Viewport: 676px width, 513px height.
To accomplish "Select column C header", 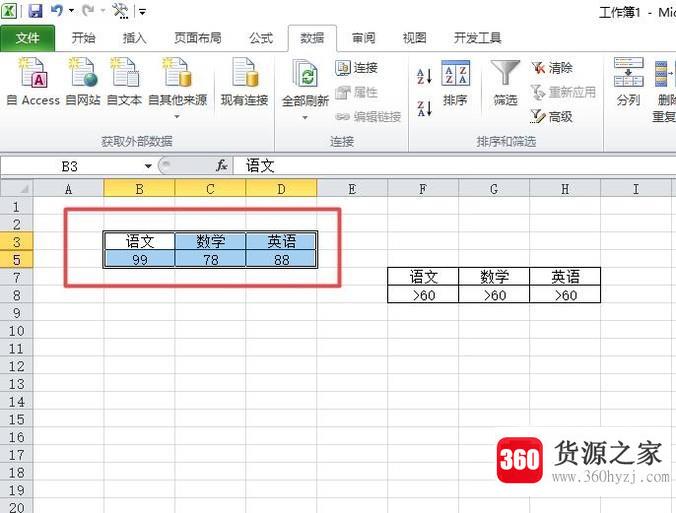I will click(x=210, y=189).
